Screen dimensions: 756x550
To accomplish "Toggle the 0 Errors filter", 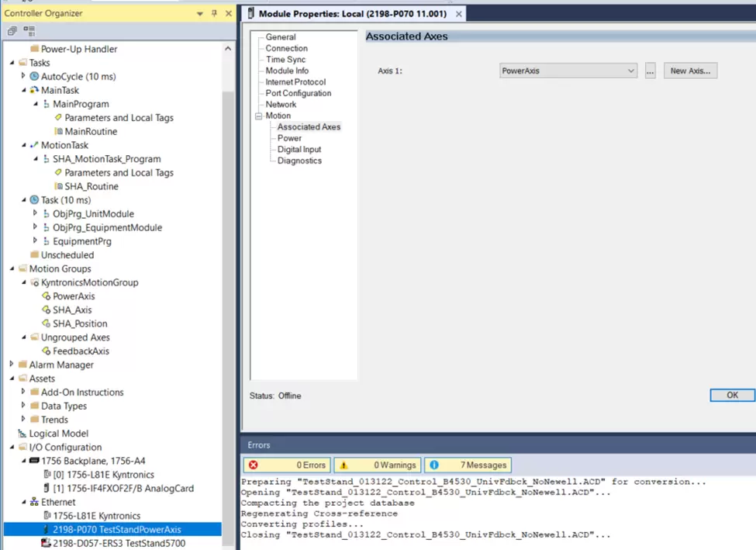I will (x=288, y=465).
